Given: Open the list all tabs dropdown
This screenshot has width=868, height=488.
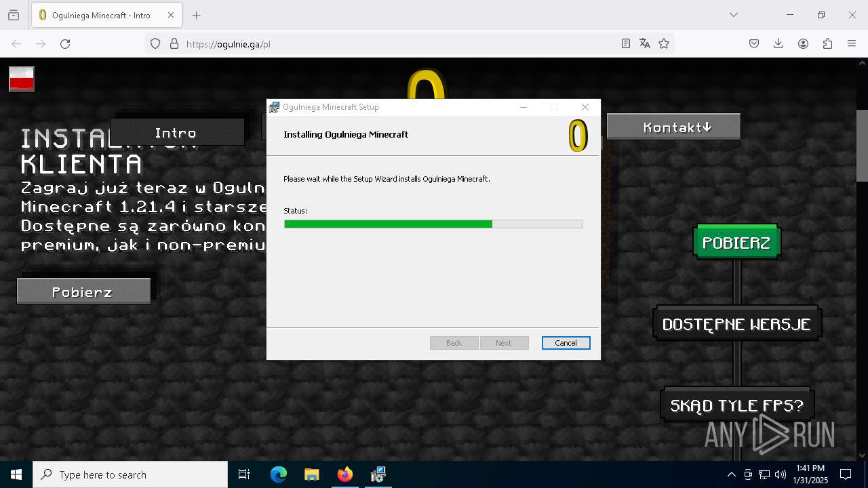Looking at the screenshot, I should point(733,15).
